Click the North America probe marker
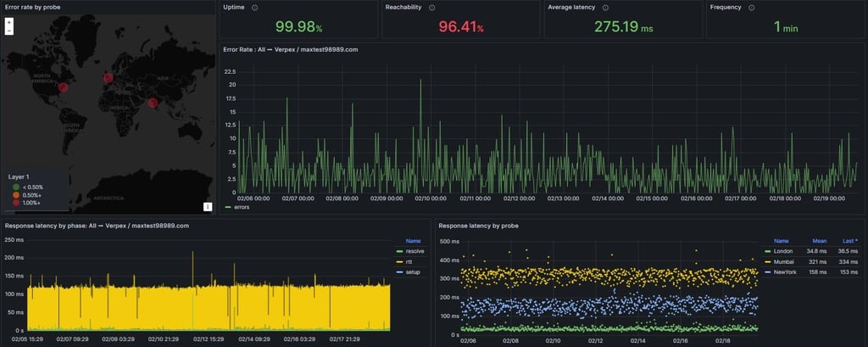 click(x=63, y=87)
